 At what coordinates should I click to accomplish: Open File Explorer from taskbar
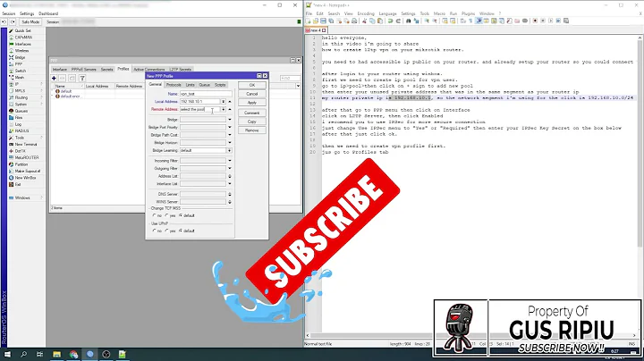point(56,354)
